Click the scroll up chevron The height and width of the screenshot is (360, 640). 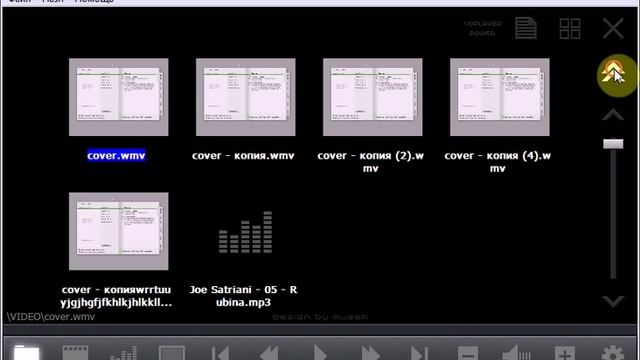point(613,115)
